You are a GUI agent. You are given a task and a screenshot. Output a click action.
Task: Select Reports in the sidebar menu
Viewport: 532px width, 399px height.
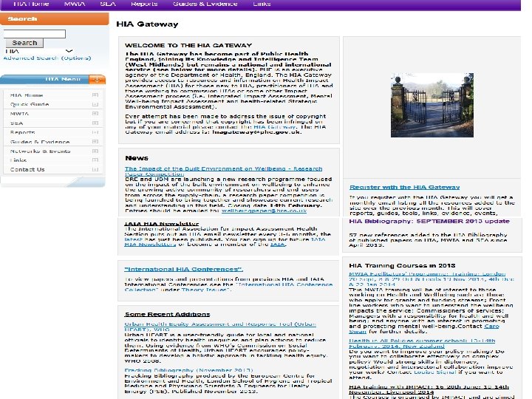click(22, 132)
